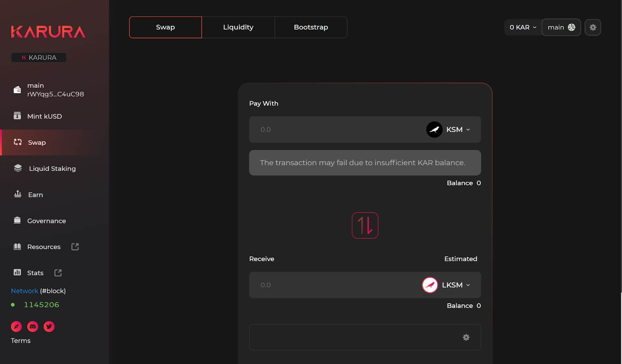Open the Mint kUSD section
The width and height of the screenshot is (622, 364).
[45, 116]
